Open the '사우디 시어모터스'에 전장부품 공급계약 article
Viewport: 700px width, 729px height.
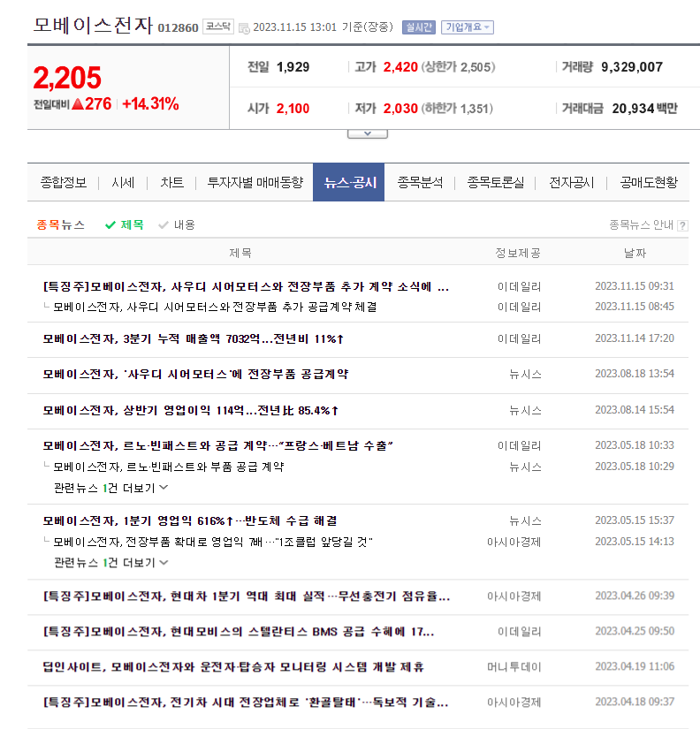[x=195, y=375]
